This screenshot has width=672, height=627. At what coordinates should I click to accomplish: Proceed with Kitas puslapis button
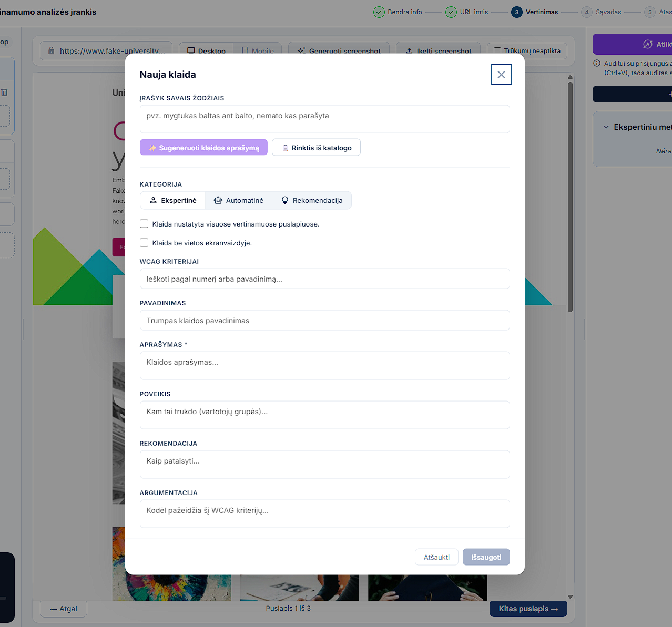tap(528, 609)
